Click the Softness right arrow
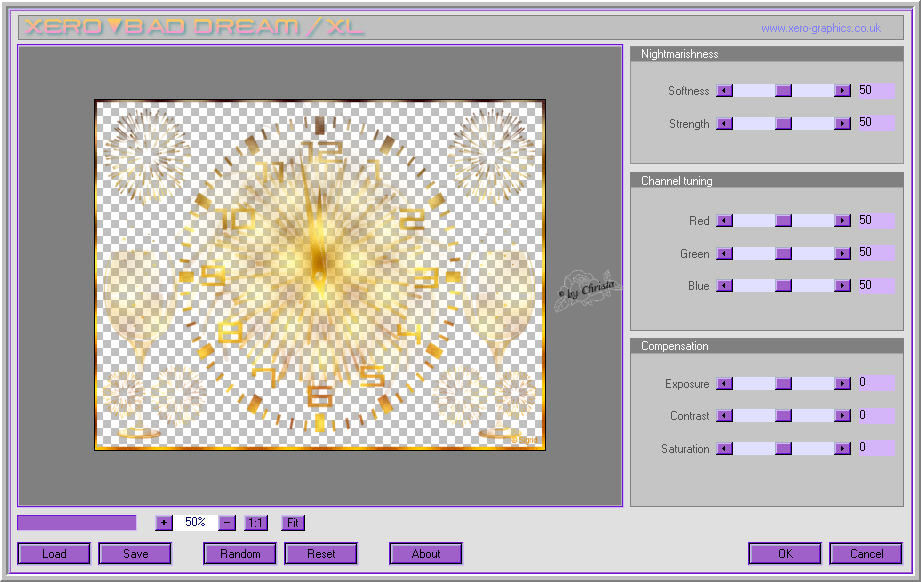The image size is (921, 582). click(x=843, y=91)
